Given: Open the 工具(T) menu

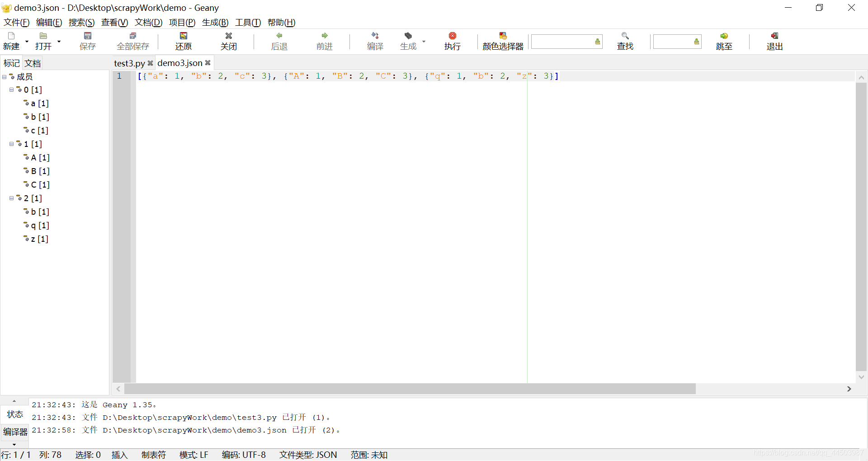Looking at the screenshot, I should pos(247,22).
